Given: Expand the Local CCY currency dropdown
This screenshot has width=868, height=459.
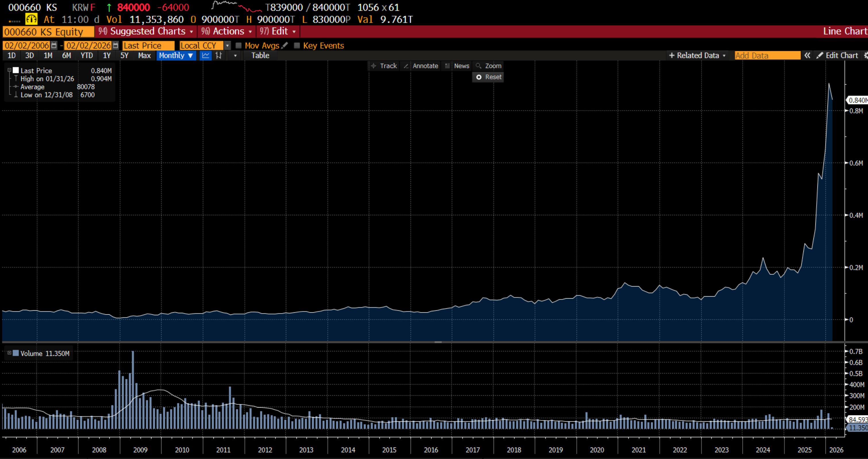Looking at the screenshot, I should point(228,45).
